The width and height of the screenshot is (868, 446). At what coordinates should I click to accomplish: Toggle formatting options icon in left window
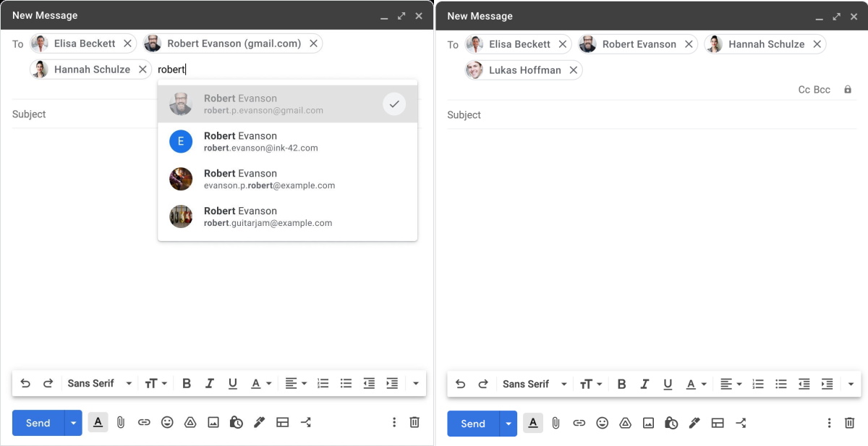click(x=98, y=422)
